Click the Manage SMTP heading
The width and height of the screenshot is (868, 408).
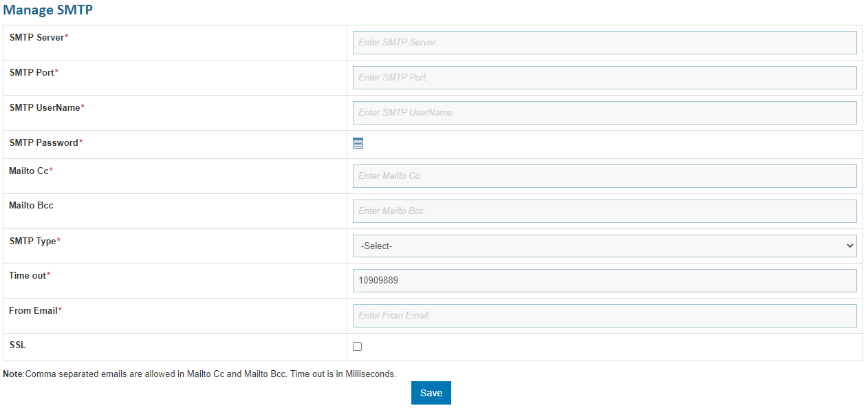(47, 10)
